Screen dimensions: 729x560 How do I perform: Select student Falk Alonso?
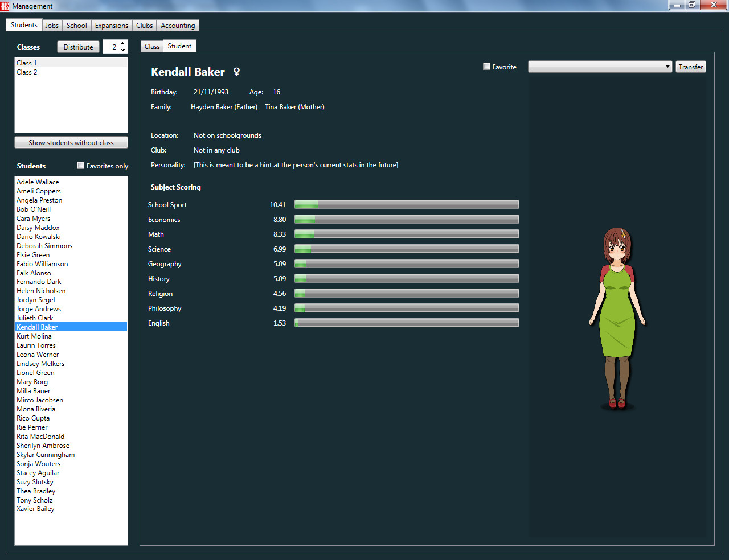point(71,273)
